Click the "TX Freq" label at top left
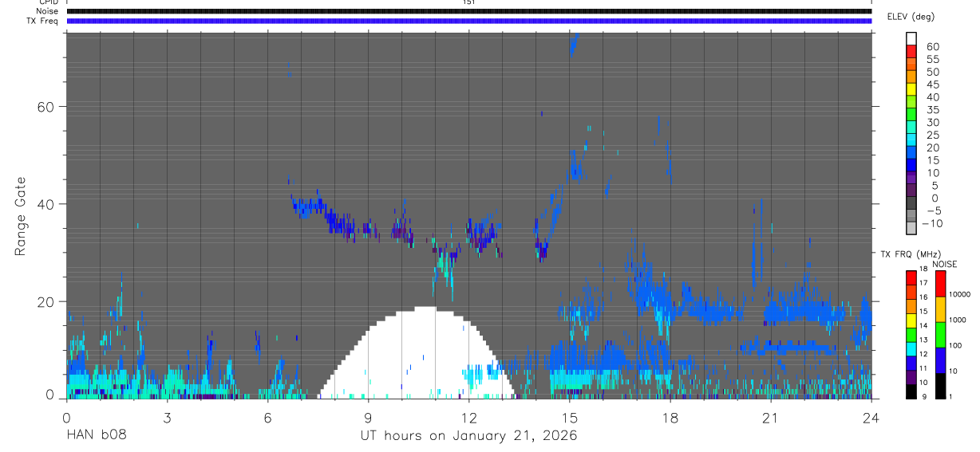Viewport: 980px width, 452px height. (x=41, y=22)
